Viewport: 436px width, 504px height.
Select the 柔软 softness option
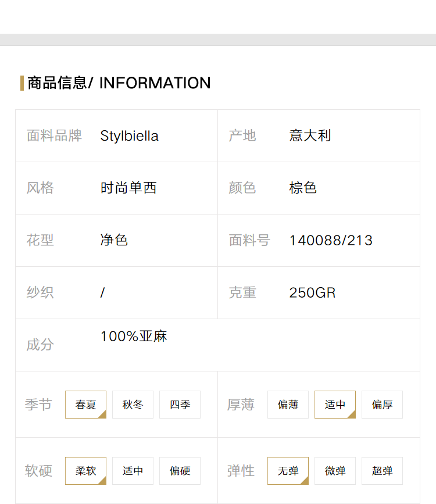[x=85, y=470]
